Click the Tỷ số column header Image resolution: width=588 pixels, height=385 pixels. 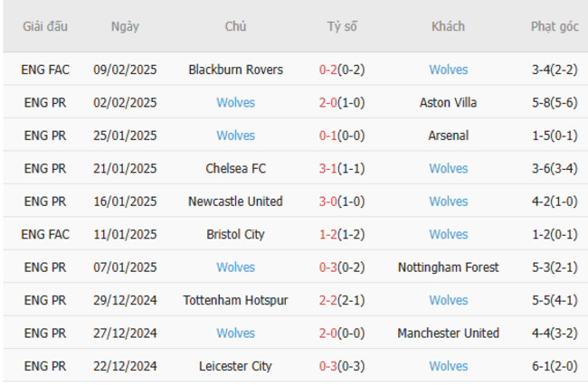(x=342, y=26)
